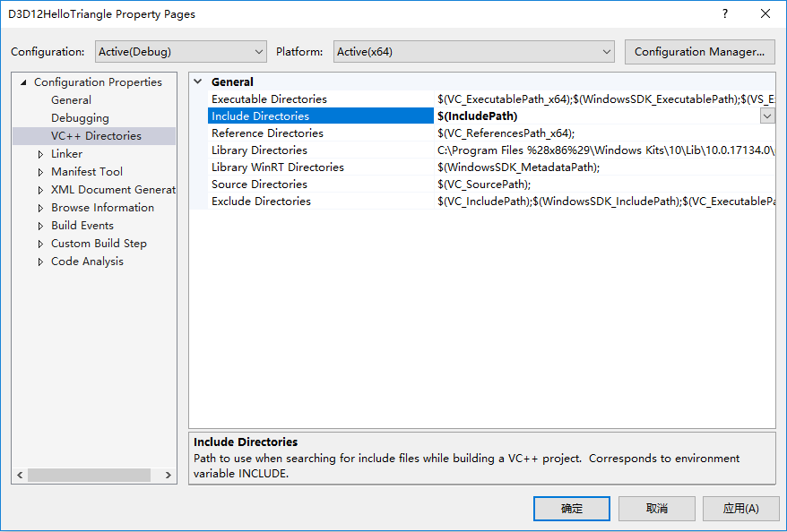Click the 应用(A) Apply button

tap(740, 509)
